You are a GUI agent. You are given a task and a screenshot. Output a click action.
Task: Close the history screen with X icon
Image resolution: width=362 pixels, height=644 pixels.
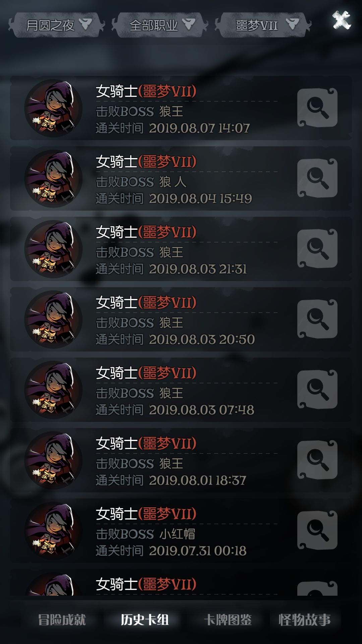[341, 20]
